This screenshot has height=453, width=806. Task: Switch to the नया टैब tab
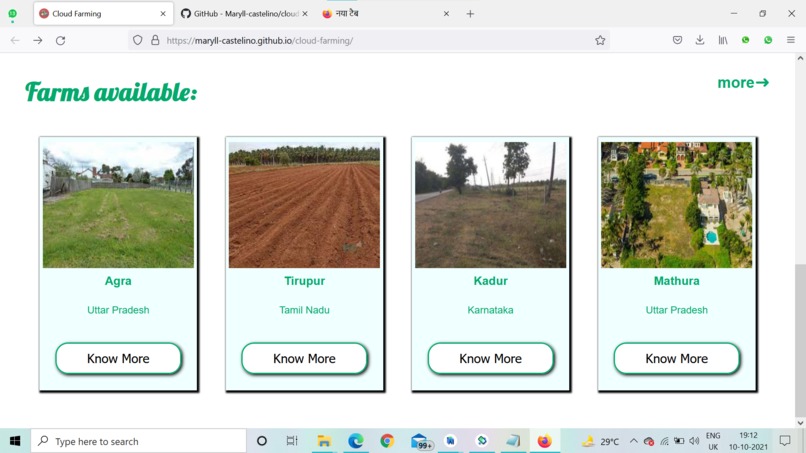(386, 14)
